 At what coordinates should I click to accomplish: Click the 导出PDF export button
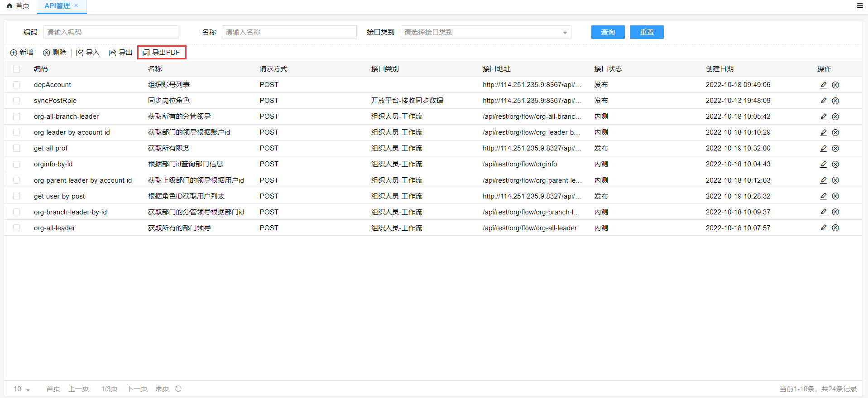coord(162,53)
